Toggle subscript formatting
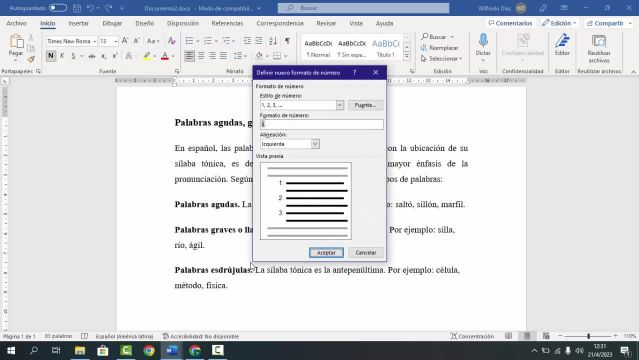Viewport: 639px width, 360px height. coord(104,56)
